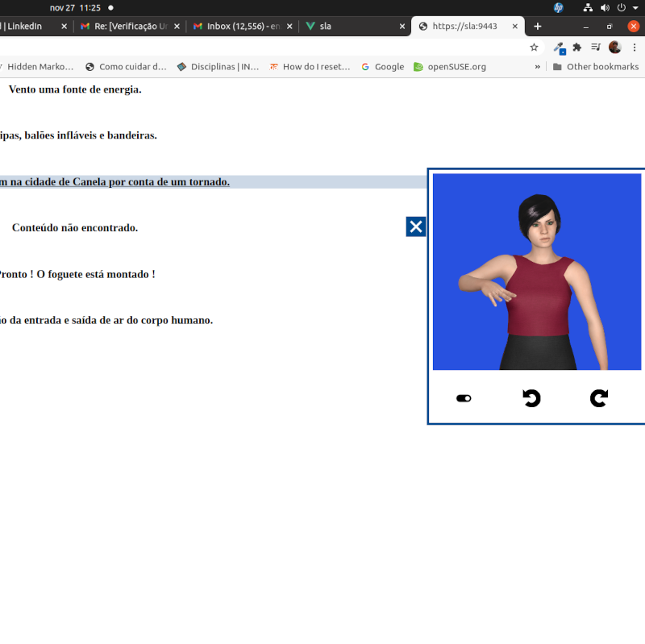The height and width of the screenshot is (644, 645).
Task: Rotate avatar clockwise with right arrow
Action: coord(598,398)
